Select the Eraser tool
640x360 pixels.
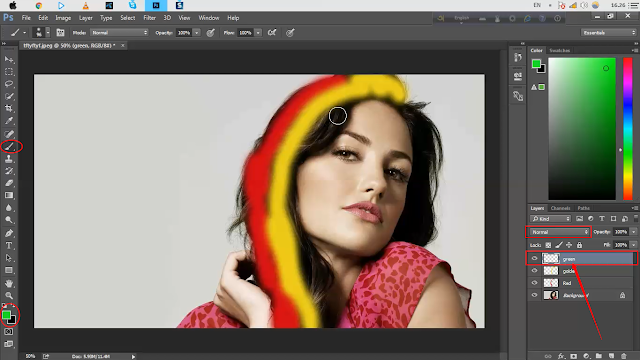pos(9,183)
